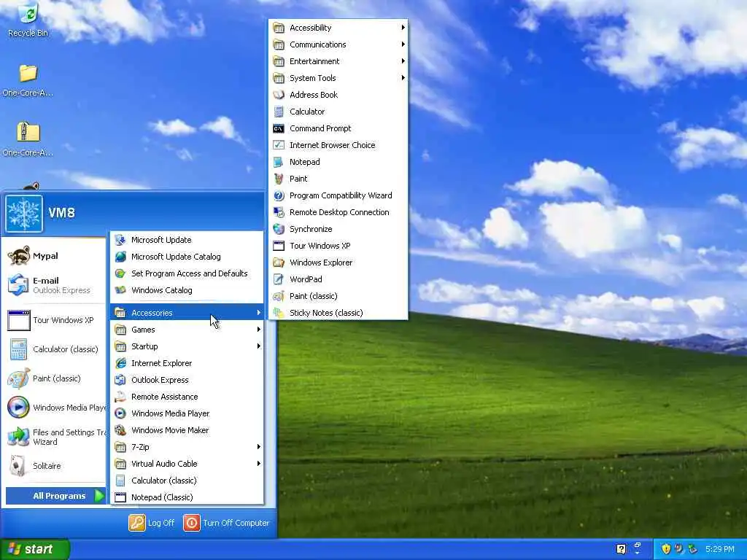Viewport: 747px width, 560px height.
Task: Launch Windows Catalog entry
Action: point(187,290)
